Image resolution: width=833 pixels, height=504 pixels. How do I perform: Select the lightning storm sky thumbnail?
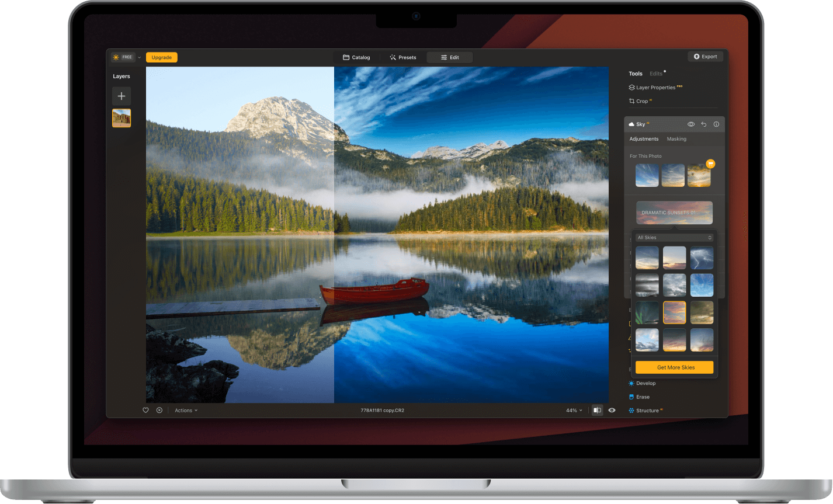[x=702, y=258]
